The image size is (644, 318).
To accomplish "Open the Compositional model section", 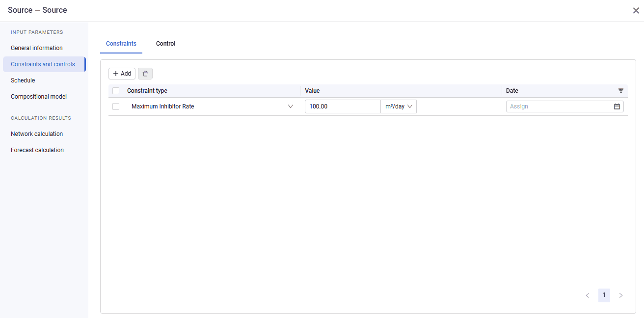I will (44, 97).
